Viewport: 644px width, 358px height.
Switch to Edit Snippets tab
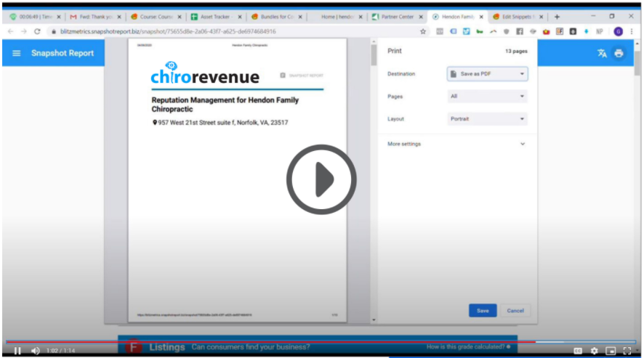tap(518, 17)
